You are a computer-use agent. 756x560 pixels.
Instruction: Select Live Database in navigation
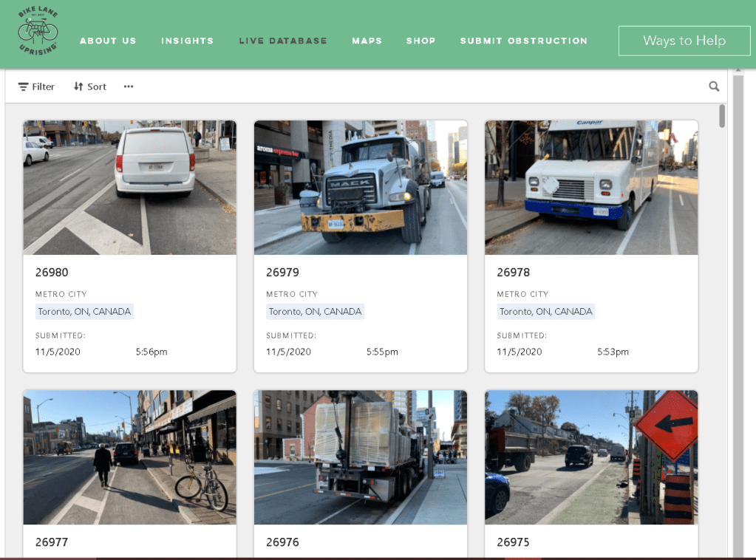point(283,41)
